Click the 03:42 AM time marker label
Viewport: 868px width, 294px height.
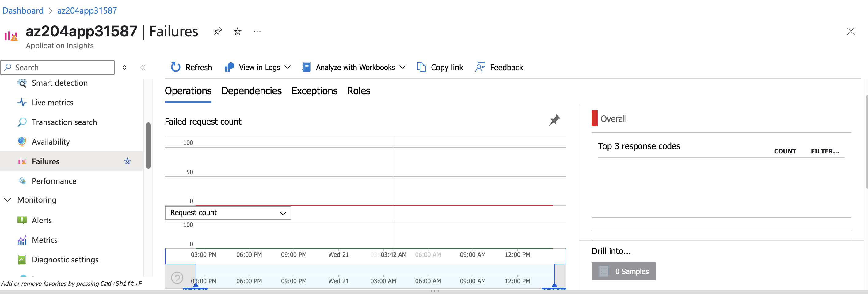tap(394, 255)
